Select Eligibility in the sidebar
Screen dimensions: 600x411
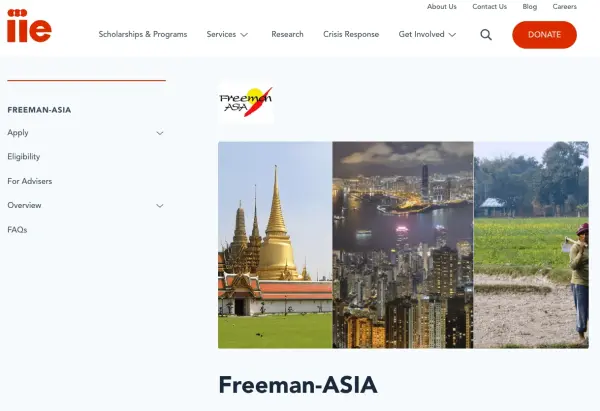coord(24,157)
